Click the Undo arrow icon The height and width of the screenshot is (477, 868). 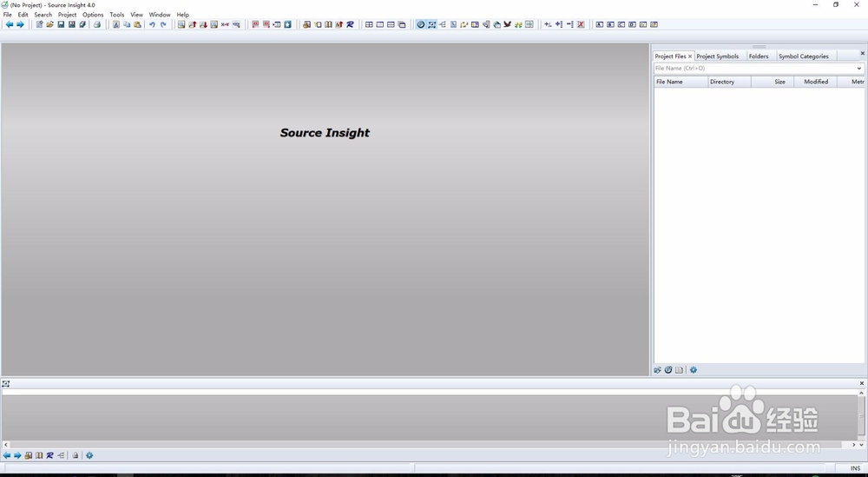coord(152,24)
